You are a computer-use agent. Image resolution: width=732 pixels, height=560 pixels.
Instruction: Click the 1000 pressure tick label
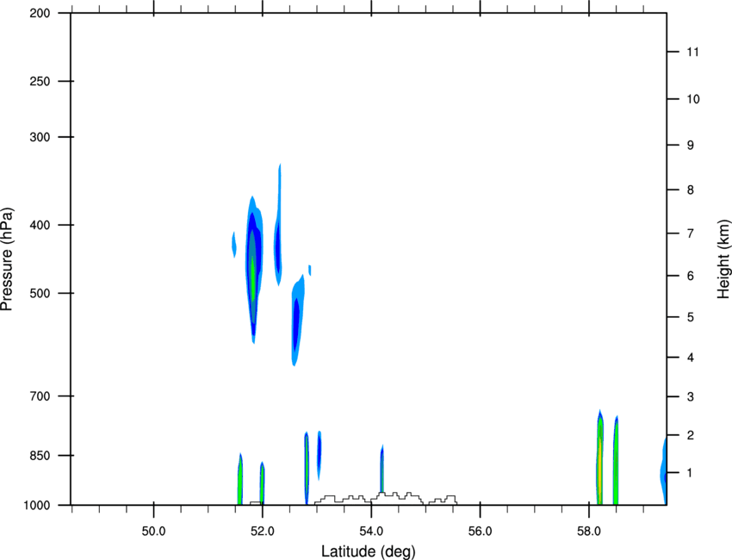36,506
